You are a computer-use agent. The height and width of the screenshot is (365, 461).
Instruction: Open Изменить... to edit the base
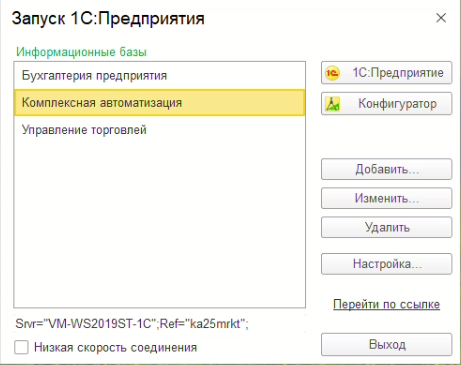pyautogui.click(x=386, y=198)
